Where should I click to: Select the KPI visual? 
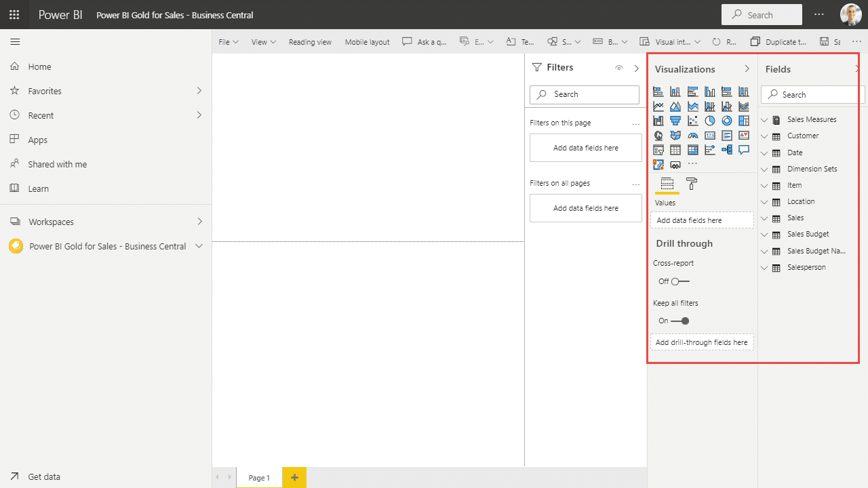(x=744, y=136)
